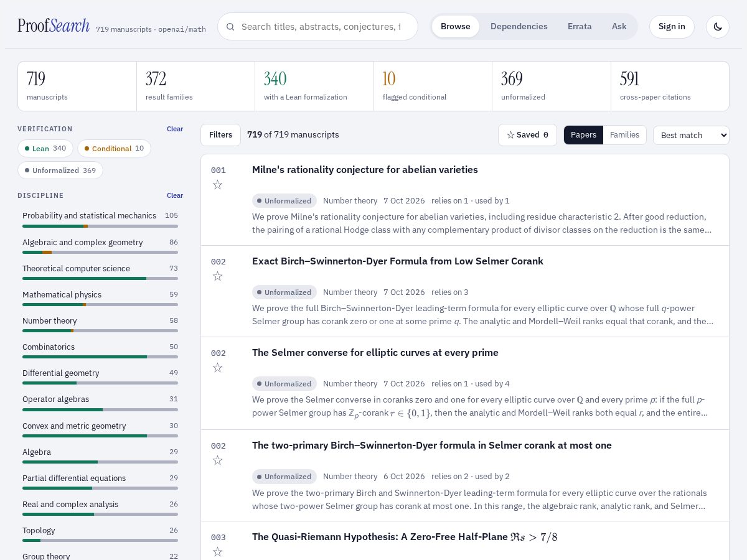Filter by Probability and statistical mechanics
The width and height of the screenshot is (747, 560).
[x=100, y=220]
